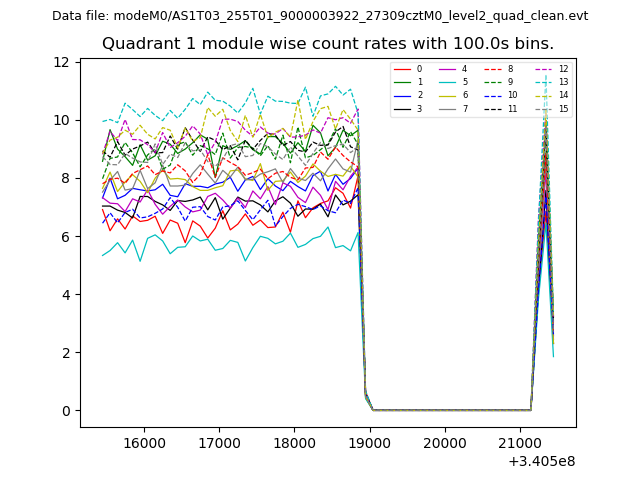Screen dimensions: 640x480
Task: Click the y-axis tick label 10
Action: click(60, 120)
